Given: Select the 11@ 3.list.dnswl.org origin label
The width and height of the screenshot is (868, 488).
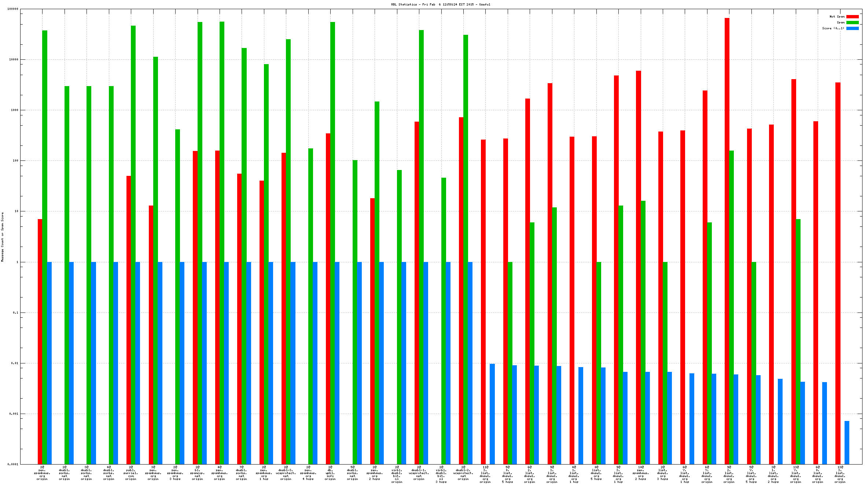Looking at the screenshot, I should click(x=485, y=474).
